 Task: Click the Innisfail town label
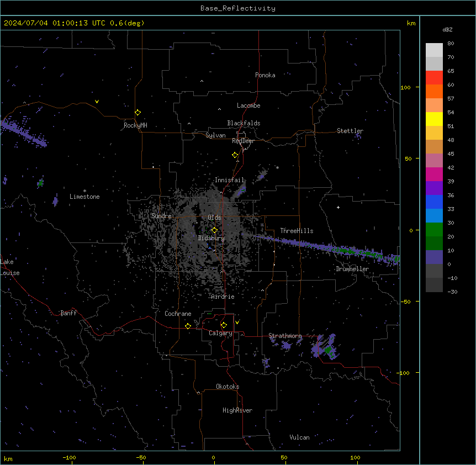(x=229, y=180)
